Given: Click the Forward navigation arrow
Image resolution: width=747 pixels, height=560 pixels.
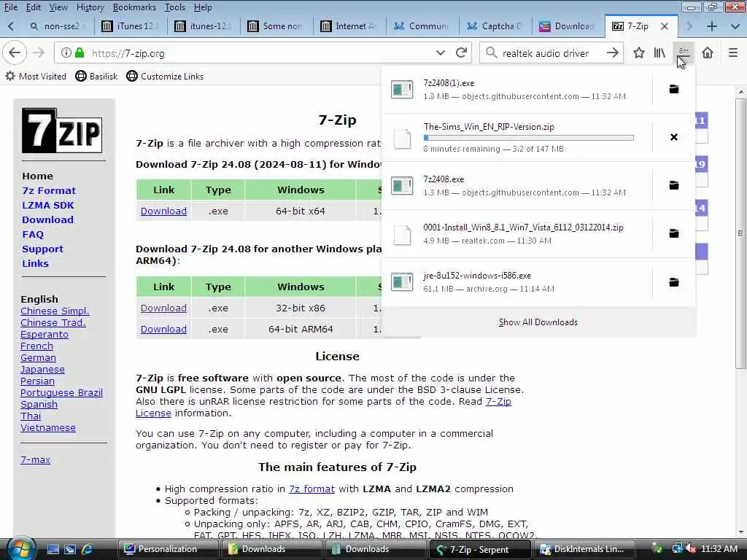Looking at the screenshot, I should click(39, 52).
